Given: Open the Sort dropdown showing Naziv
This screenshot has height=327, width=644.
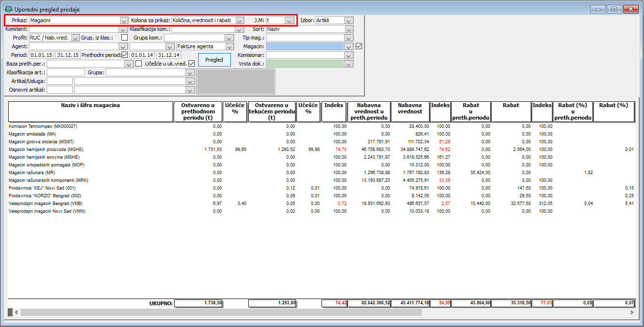Looking at the screenshot, I should 349,29.
